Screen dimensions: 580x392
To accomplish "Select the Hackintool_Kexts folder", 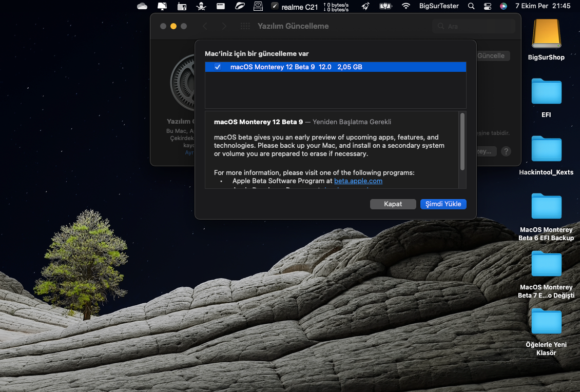I will click(546, 149).
